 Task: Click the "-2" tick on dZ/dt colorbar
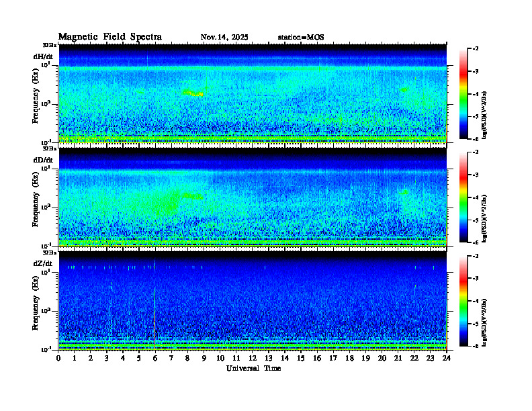pos(476,256)
